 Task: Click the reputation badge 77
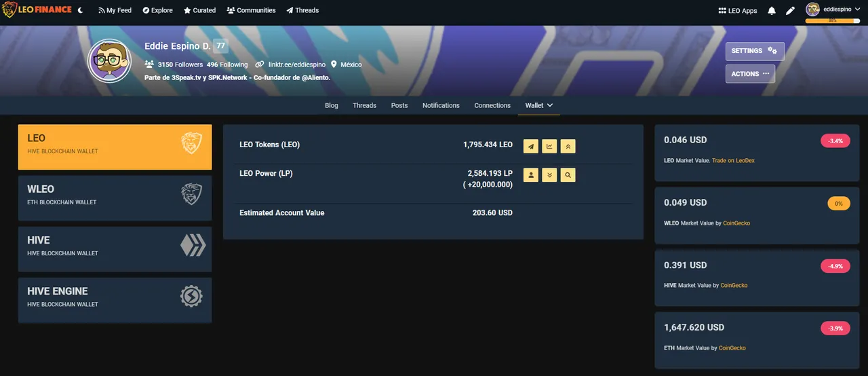[220, 46]
